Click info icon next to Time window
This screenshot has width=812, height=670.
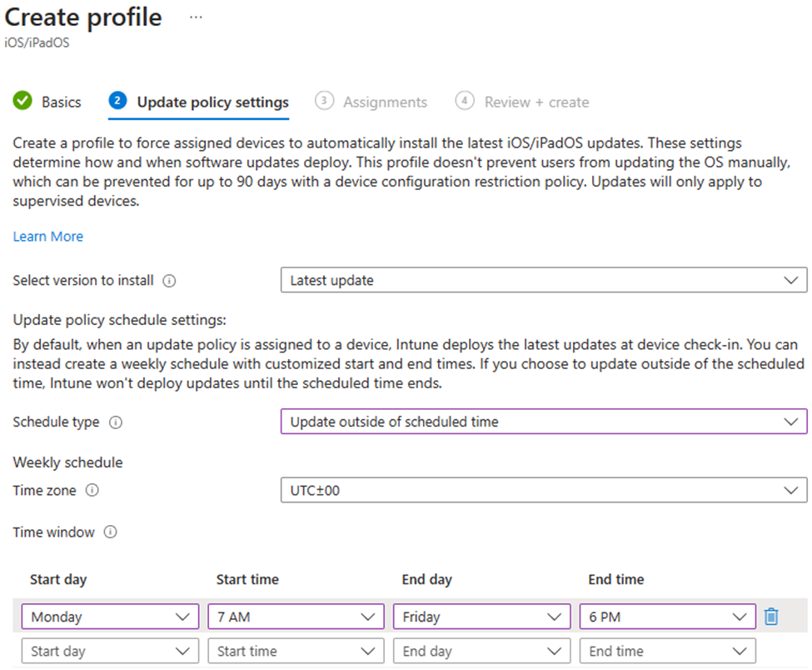point(111,532)
